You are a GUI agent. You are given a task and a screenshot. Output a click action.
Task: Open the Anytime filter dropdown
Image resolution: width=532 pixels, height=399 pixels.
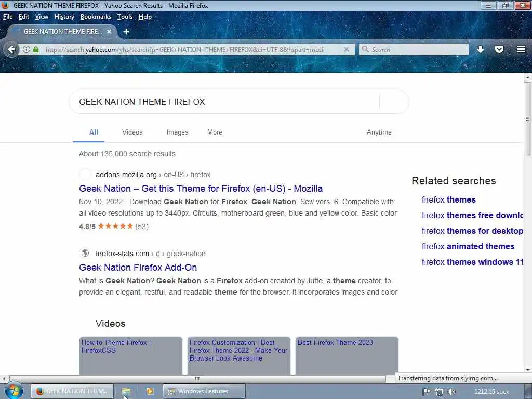coord(379,132)
